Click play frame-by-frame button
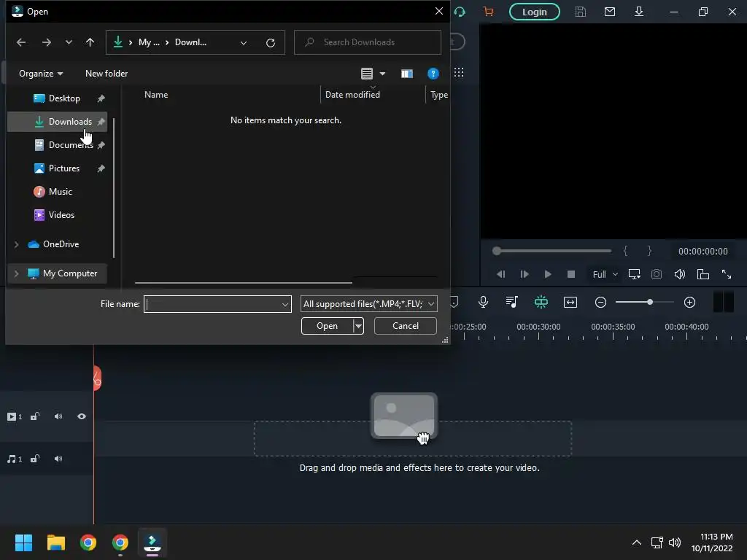Image resolution: width=747 pixels, height=560 pixels. [524, 274]
